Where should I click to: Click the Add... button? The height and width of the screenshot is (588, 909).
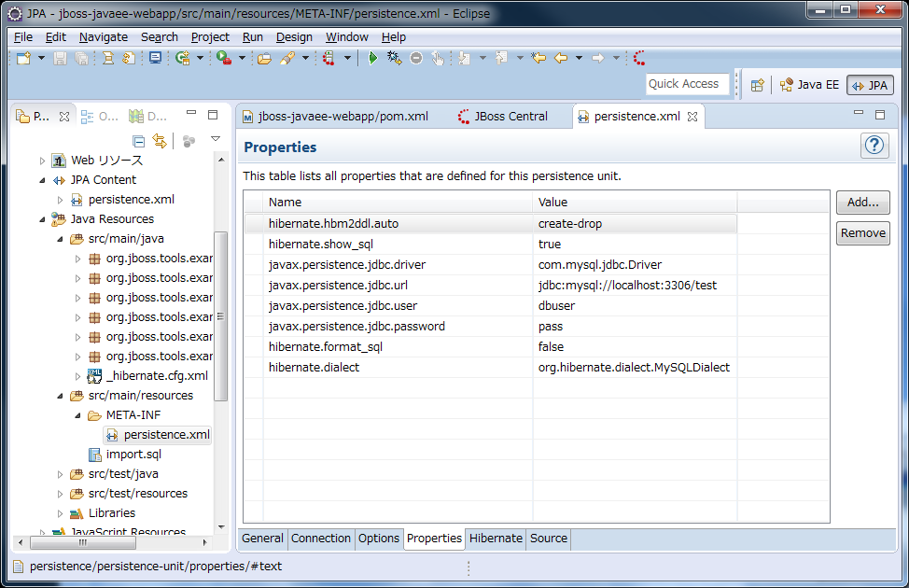tap(862, 203)
